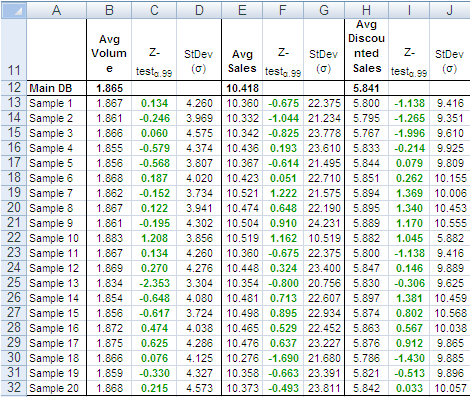Select row 32 header
The width and height of the screenshot is (471, 398).
14,388
